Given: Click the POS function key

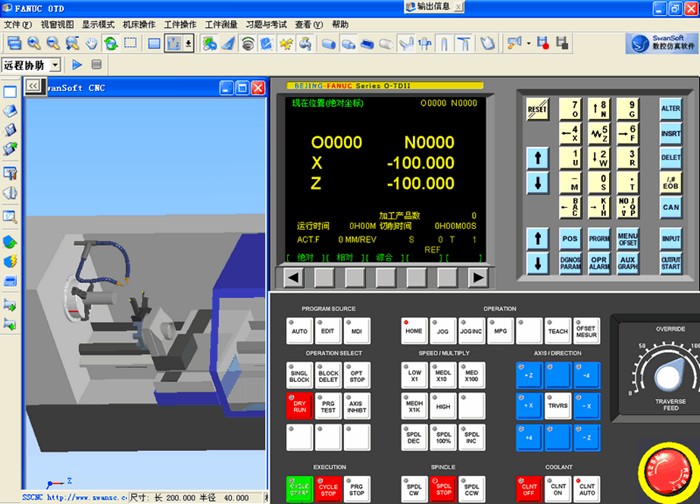Looking at the screenshot, I should [570, 239].
